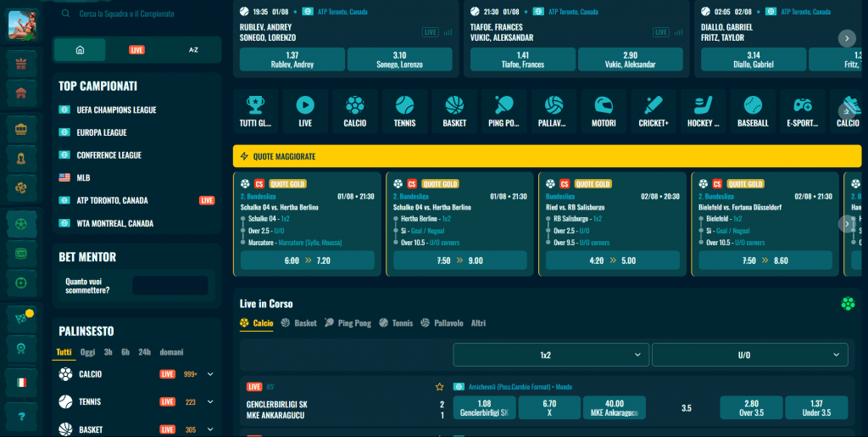Select the PALLAV... volleyball tile
The width and height of the screenshot is (868, 437).
554,111
